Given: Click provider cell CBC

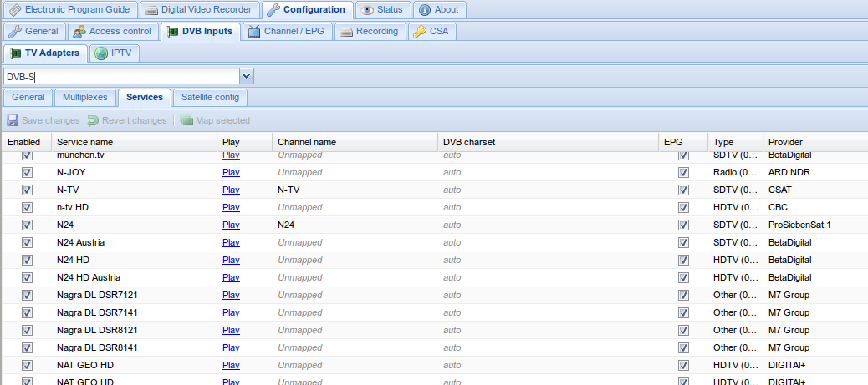Looking at the screenshot, I should coord(778,207).
